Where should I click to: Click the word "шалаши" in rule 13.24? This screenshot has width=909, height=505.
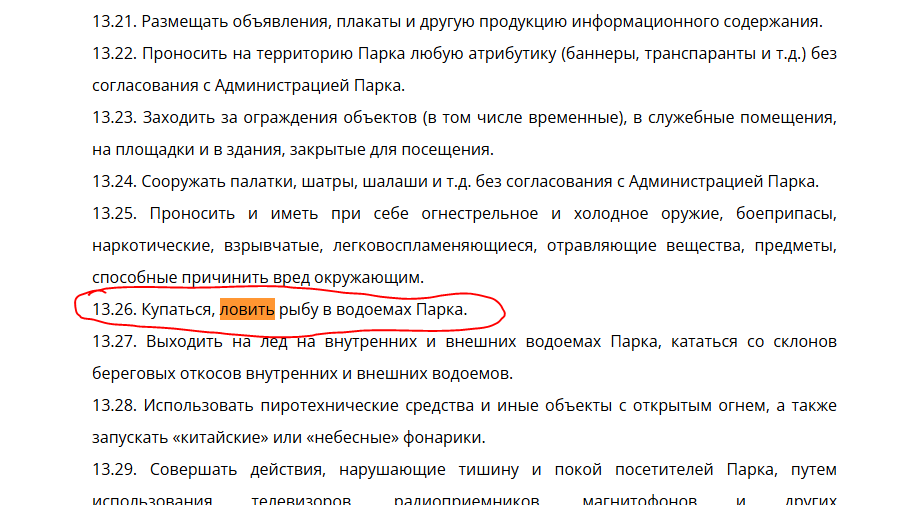(x=395, y=182)
